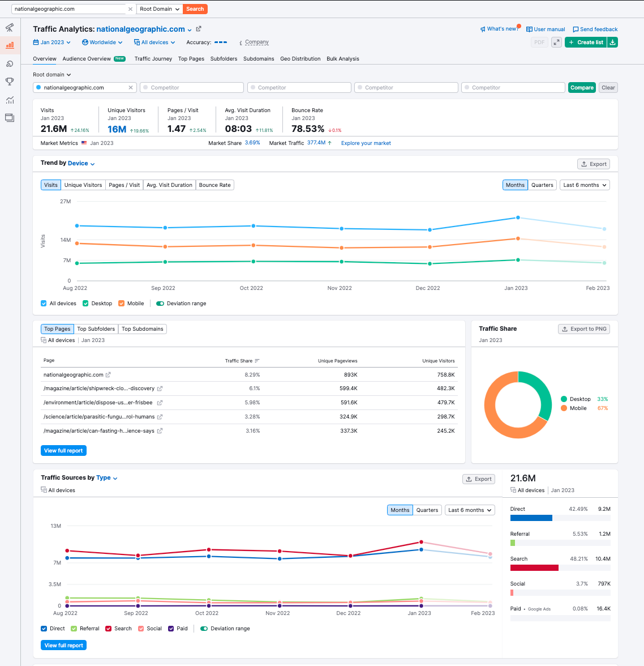
Task: Clear the nationalgeographic.com search field
Action: [x=130, y=9]
